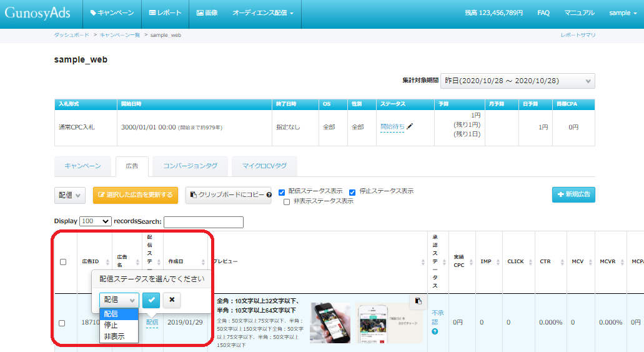This screenshot has width=644, height=352.
Task: Go to キャンペーン一覧 breadcrumb
Action: click(x=120, y=36)
